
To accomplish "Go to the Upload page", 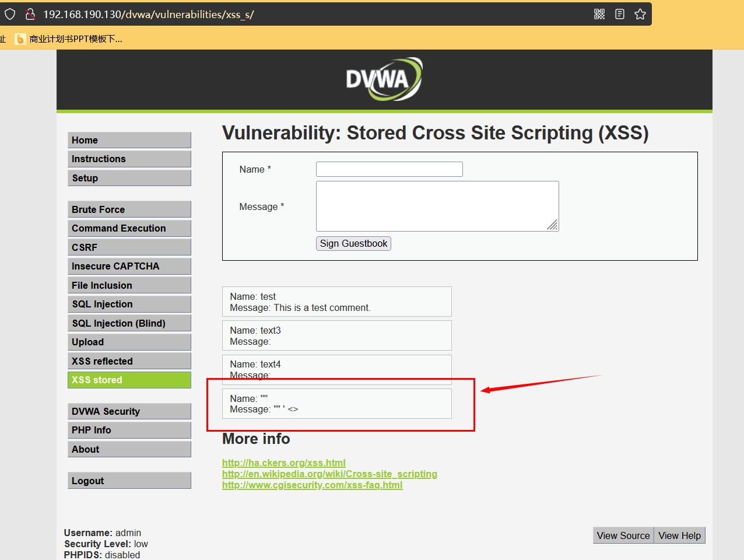I will (x=129, y=342).
